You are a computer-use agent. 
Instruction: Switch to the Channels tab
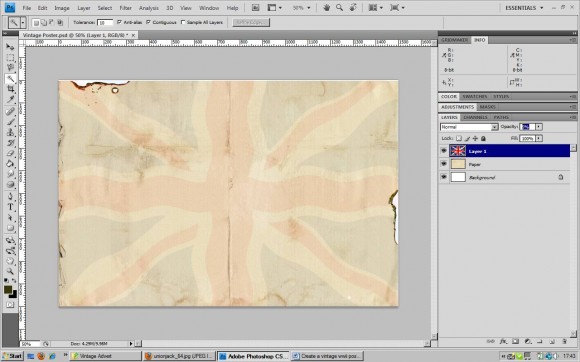point(475,117)
